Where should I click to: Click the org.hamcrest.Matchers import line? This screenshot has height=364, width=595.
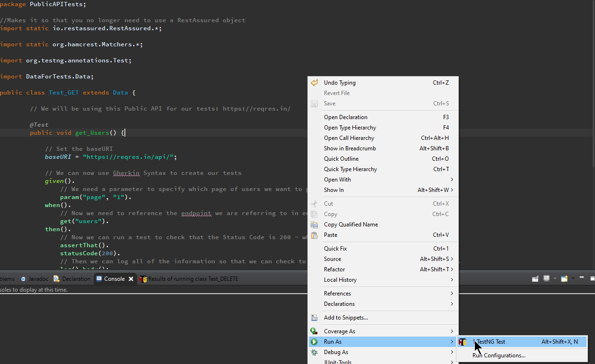(71, 44)
